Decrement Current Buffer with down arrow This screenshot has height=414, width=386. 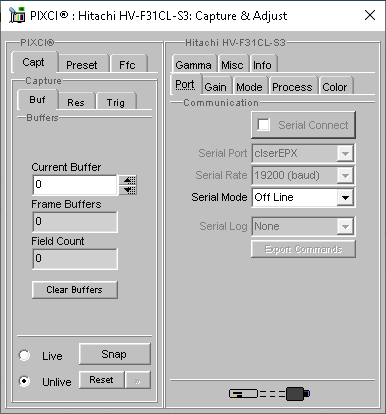tap(129, 190)
